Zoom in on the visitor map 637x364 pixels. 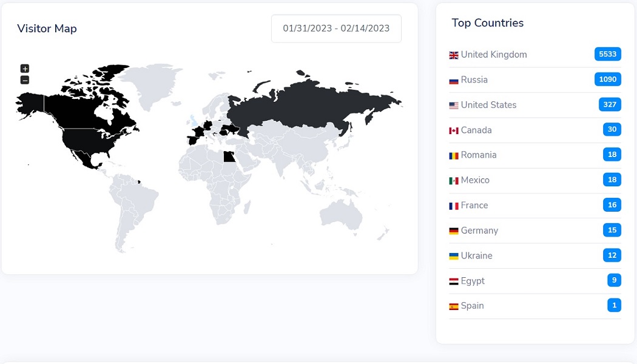25,69
